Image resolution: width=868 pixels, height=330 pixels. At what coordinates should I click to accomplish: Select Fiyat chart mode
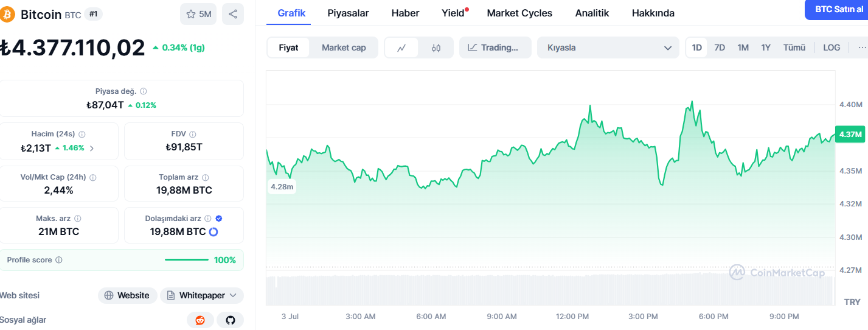tap(289, 47)
